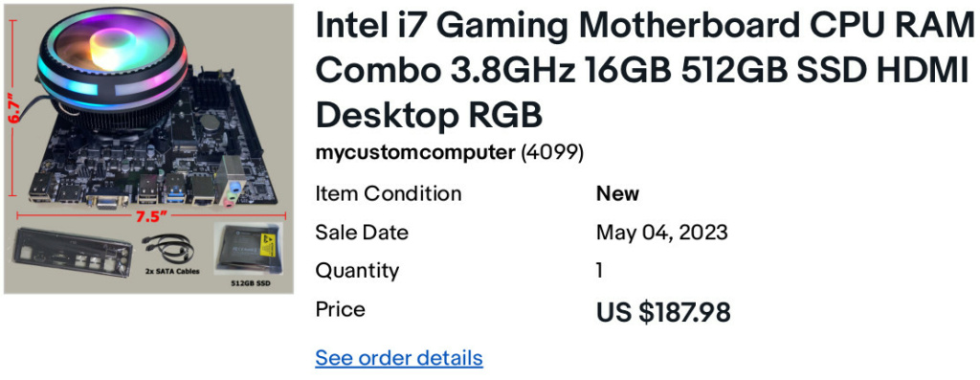Click the Price label
Screen dimensions: 980x380
tap(340, 309)
